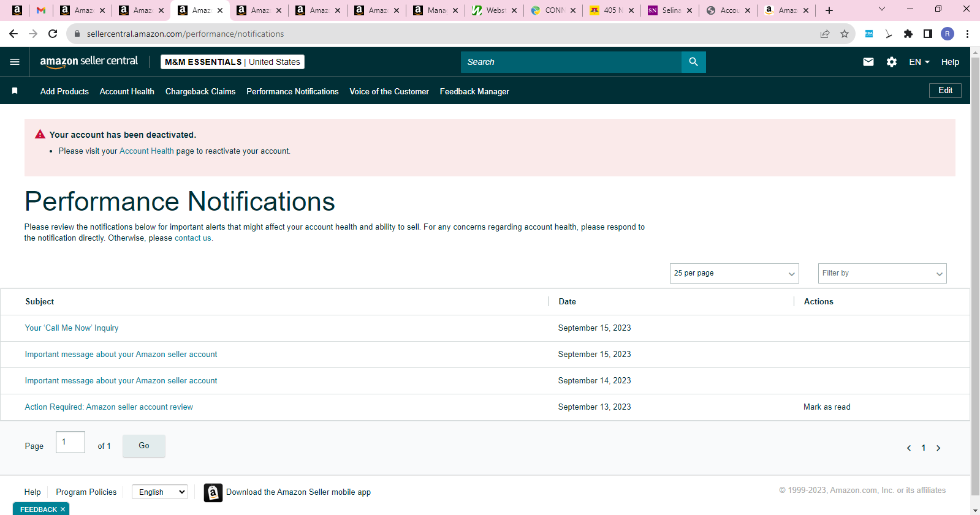Open the English language selector in footer

[x=160, y=492]
